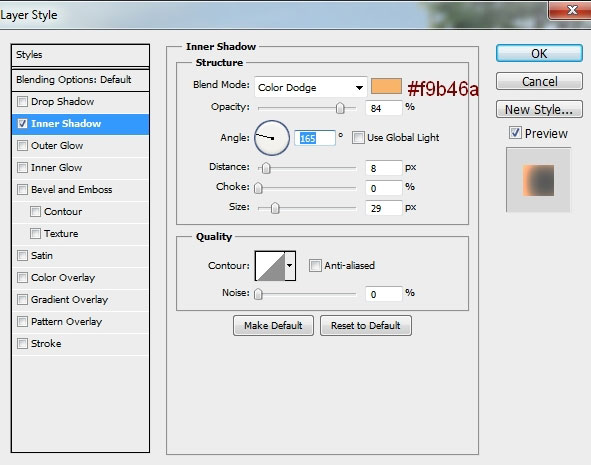The height and width of the screenshot is (465, 591).
Task: Click the Angle value field 165
Action: coord(315,138)
